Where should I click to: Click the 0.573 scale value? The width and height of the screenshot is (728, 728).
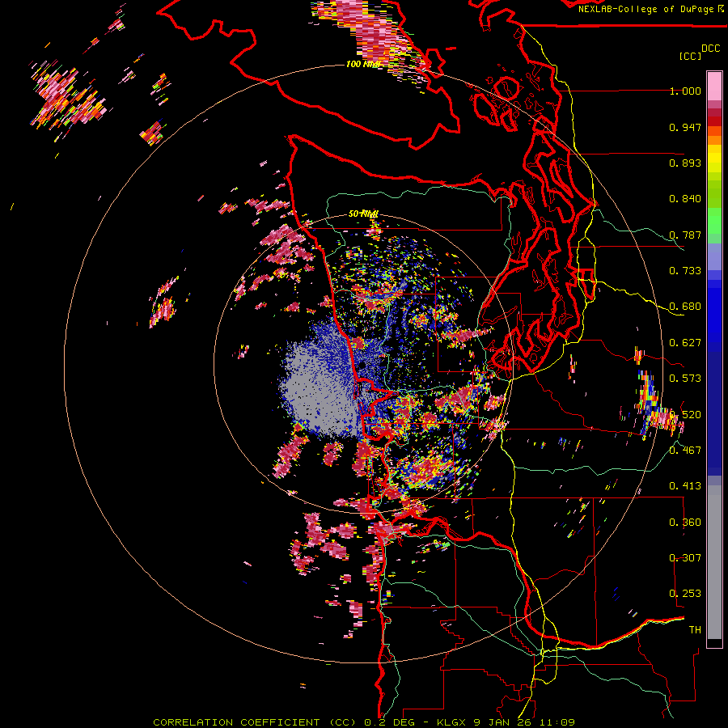coord(685,379)
